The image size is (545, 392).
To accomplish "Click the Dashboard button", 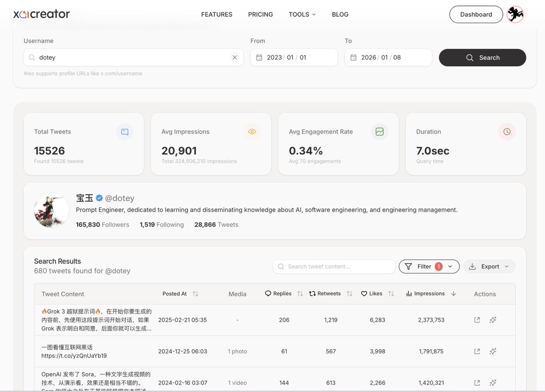I will (476, 15).
